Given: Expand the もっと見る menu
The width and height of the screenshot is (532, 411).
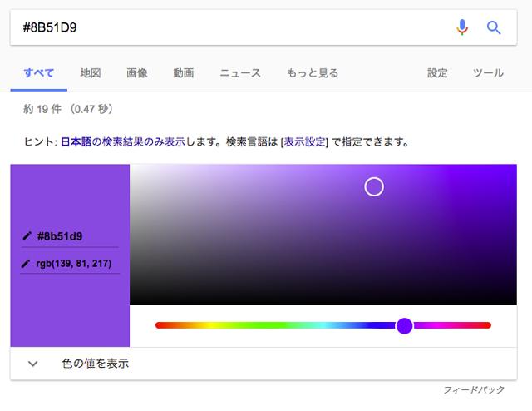Looking at the screenshot, I should click(312, 72).
